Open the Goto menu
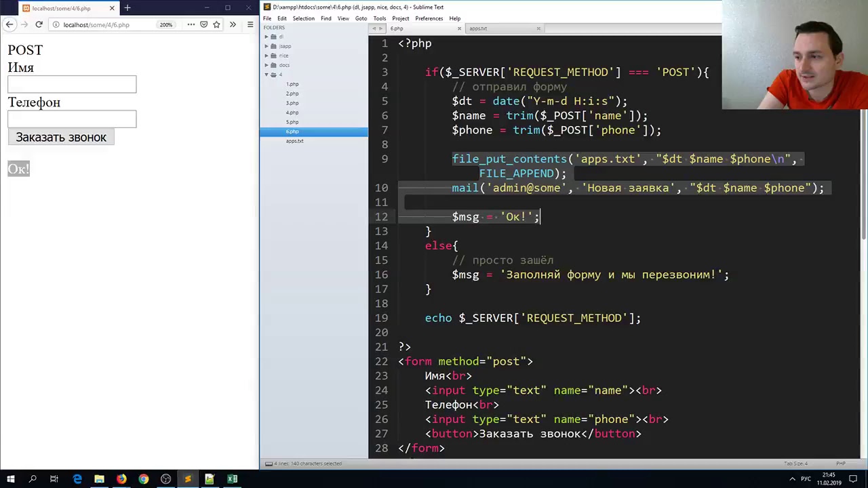 click(361, 18)
